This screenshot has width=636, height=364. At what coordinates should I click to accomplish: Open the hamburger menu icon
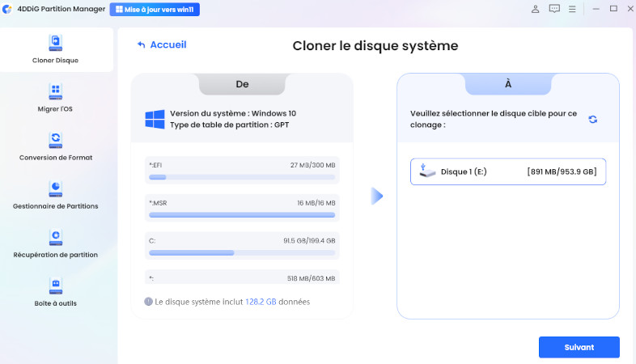pos(572,9)
